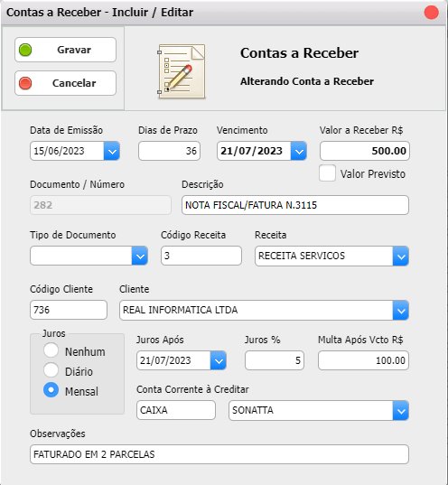Enable the Valor Previsto checkbox
This screenshot has height=485, width=448.
(x=327, y=173)
